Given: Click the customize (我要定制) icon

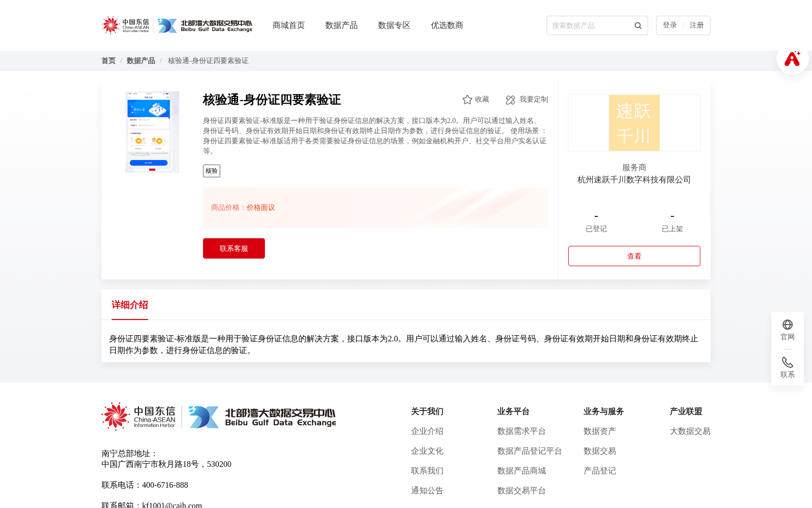Looking at the screenshot, I should (x=511, y=100).
